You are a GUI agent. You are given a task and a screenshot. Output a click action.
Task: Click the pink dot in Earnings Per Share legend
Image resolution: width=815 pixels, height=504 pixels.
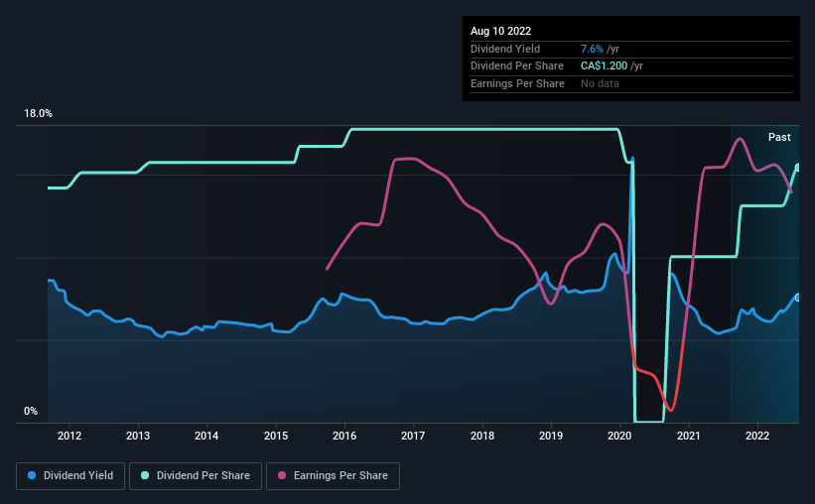pyautogui.click(x=280, y=476)
